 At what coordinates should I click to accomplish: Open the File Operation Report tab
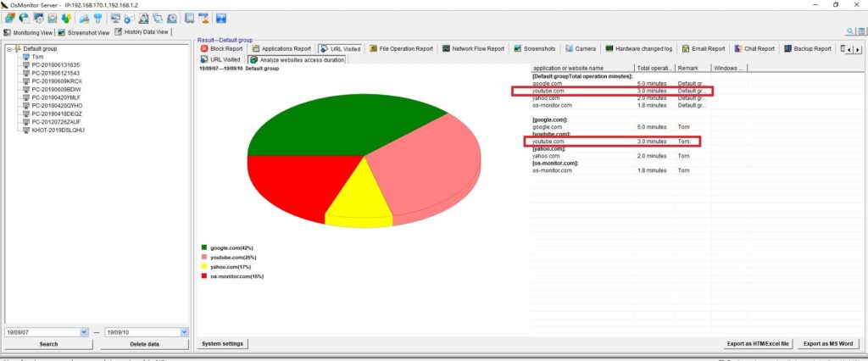tap(401, 48)
